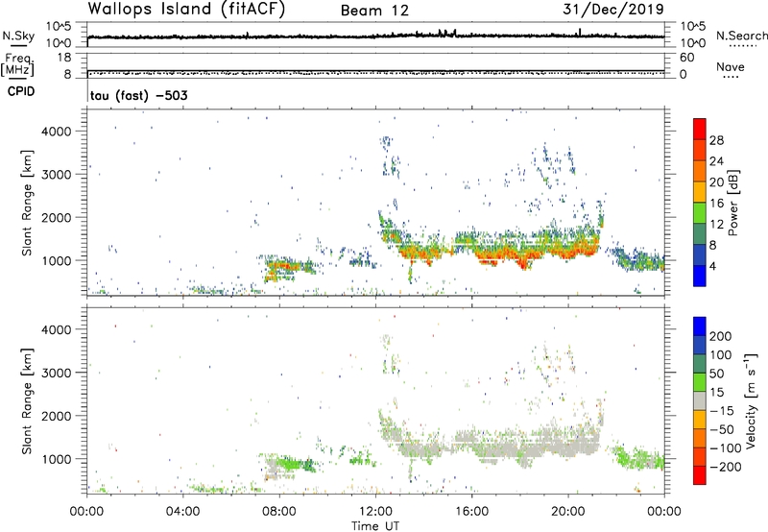This screenshot has height=532, width=768.
Task: Click the '20:00' time axis label
Action: [567, 512]
